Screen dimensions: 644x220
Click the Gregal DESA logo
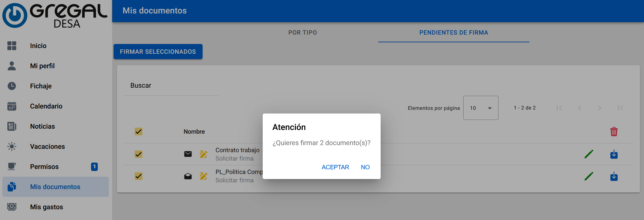point(55,15)
